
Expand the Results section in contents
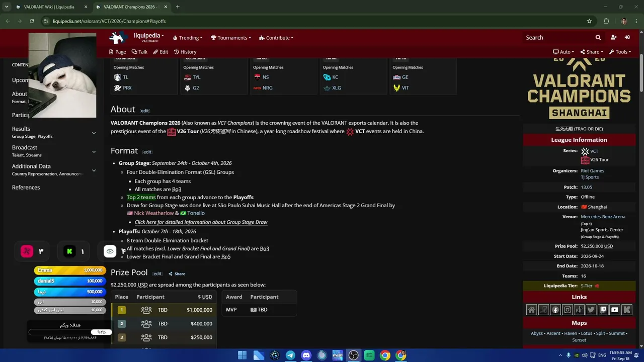coord(94,133)
